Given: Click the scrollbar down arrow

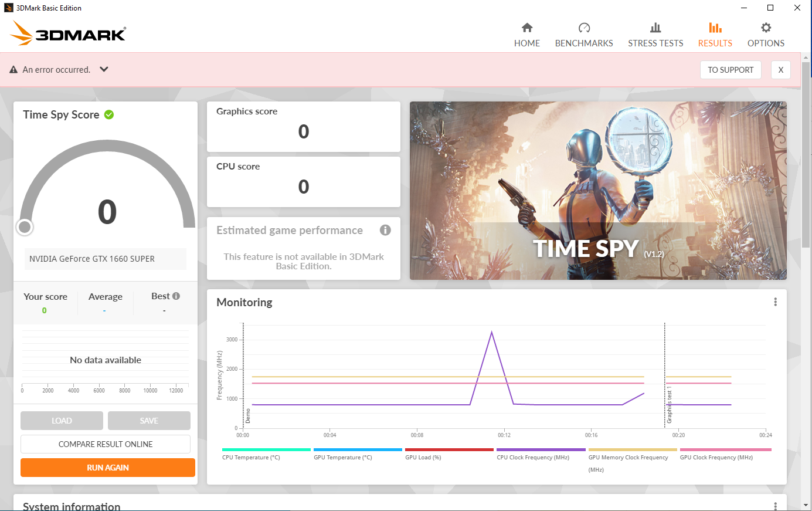Looking at the screenshot, I should 806,505.
